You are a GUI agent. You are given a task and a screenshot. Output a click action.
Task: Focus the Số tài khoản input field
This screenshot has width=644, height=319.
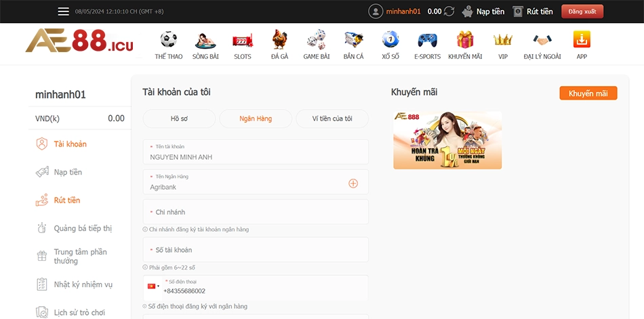tap(256, 250)
